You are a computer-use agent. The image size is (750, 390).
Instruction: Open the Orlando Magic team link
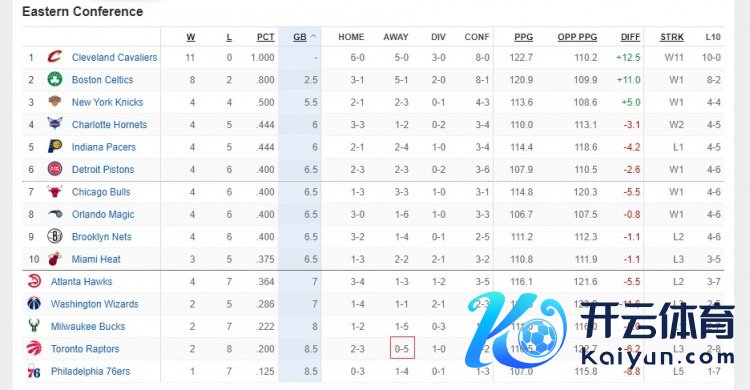tap(103, 214)
